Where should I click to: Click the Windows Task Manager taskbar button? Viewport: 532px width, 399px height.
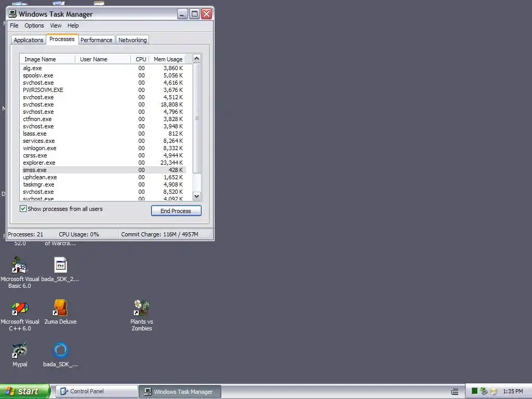pos(180,392)
